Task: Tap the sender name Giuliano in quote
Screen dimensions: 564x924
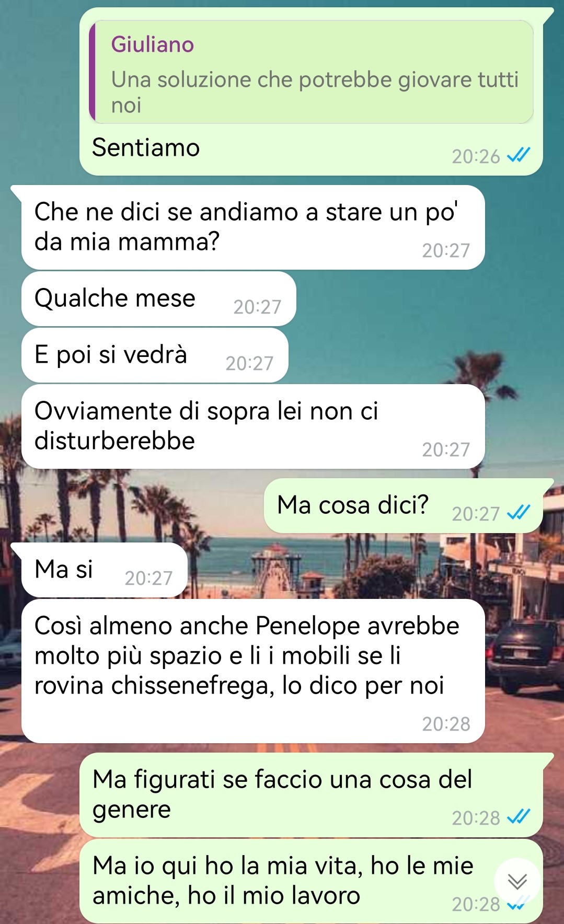Action: click(152, 44)
